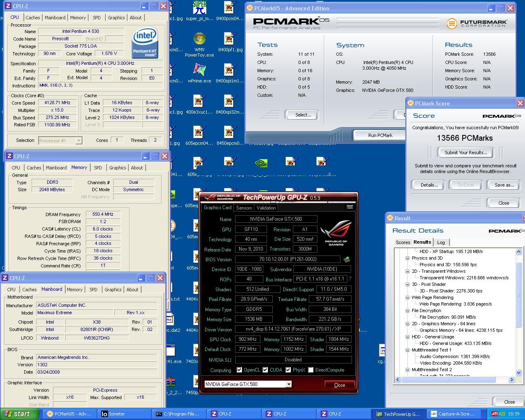Open the Sensors tab in GPU-Z
Screen dimensions: 525x420
click(244, 208)
